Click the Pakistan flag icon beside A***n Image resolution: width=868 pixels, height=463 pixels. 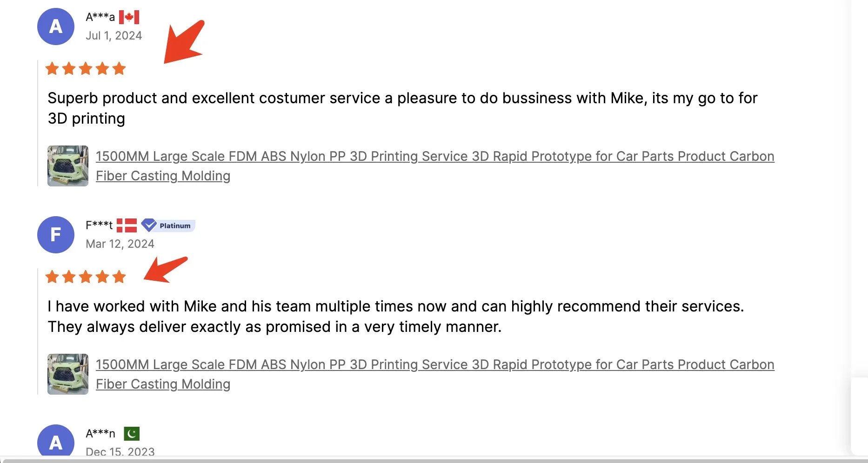pos(132,434)
